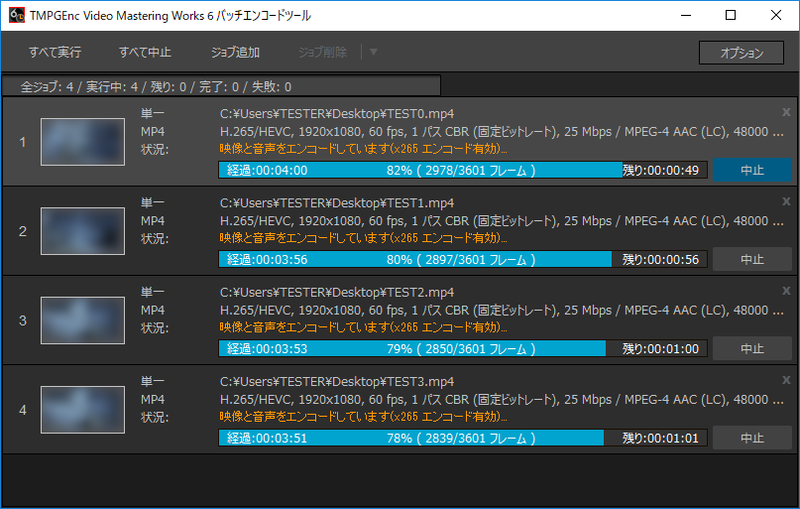Image resolution: width=800 pixels, height=509 pixels.
Task: Select the thumbnail of job 3
Action: [83, 320]
